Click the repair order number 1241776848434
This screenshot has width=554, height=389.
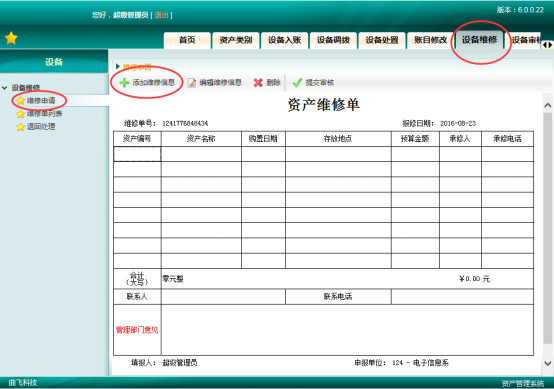pyautogui.click(x=185, y=123)
